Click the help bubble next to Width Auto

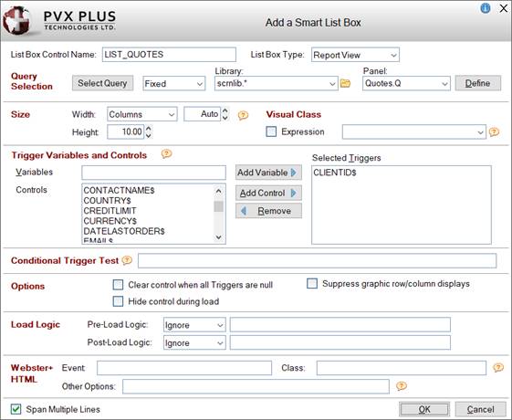pyautogui.click(x=243, y=115)
